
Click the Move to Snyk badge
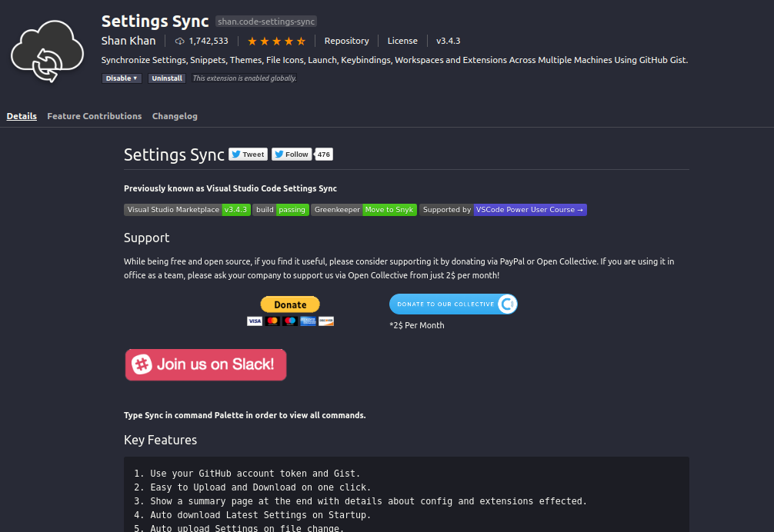389,209
